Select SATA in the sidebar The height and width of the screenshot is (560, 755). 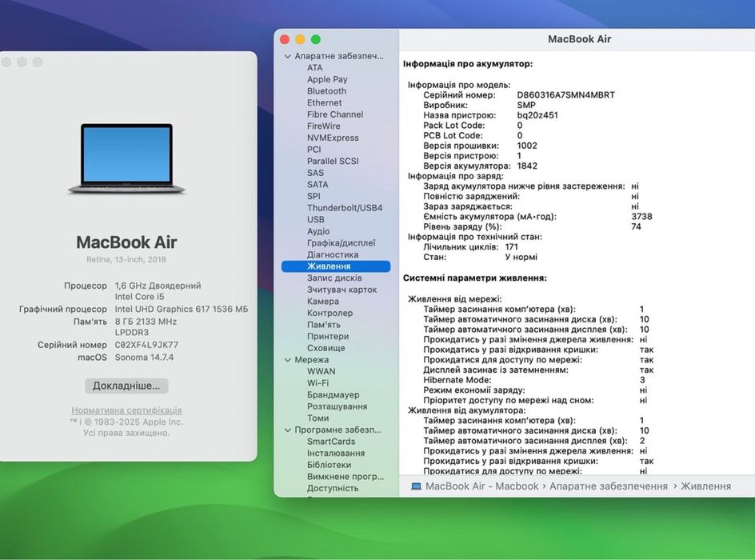pyautogui.click(x=318, y=185)
